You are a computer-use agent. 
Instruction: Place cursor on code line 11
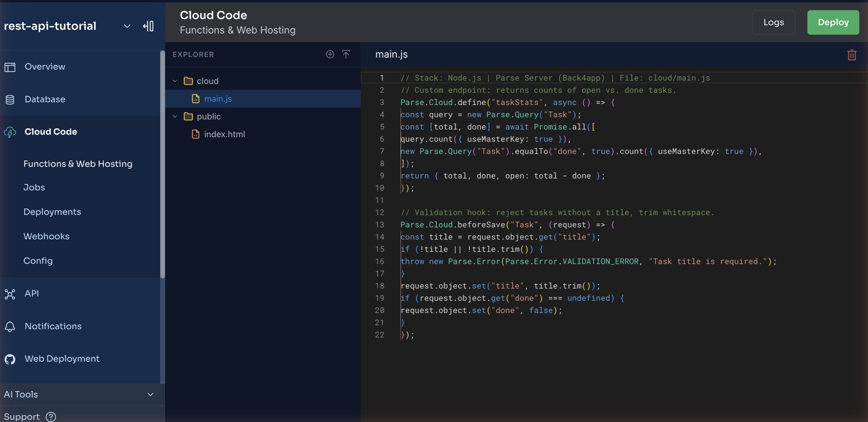click(613, 200)
